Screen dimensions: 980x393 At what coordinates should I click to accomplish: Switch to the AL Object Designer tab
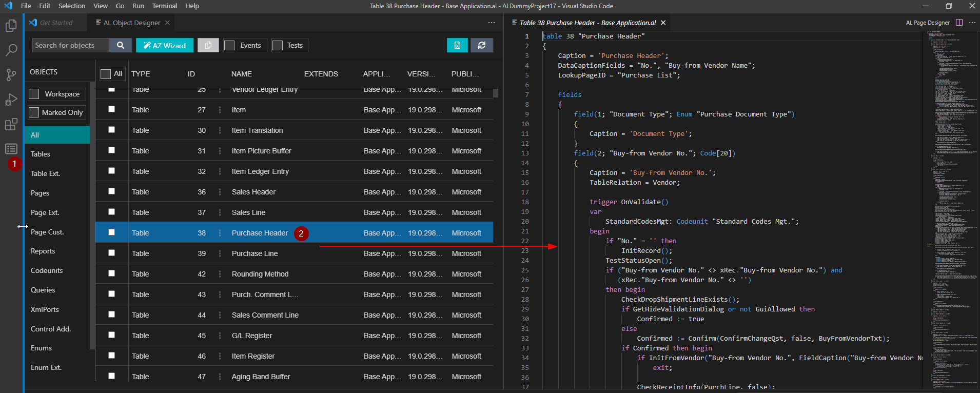132,23
